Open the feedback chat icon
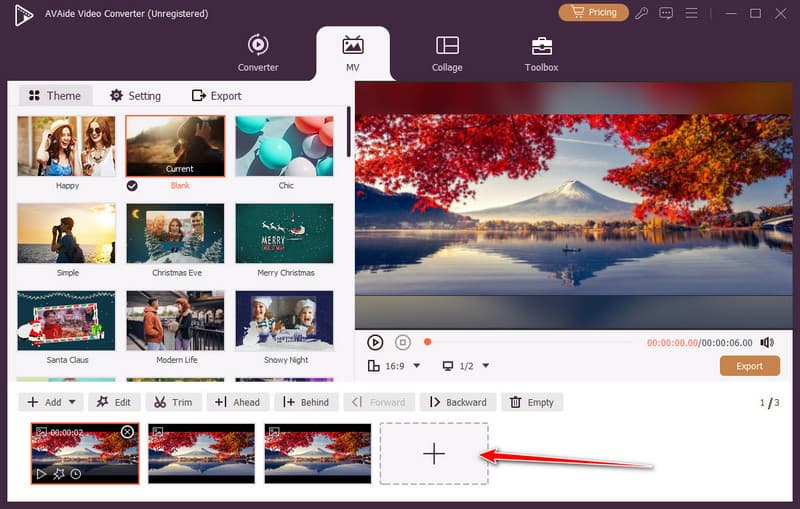The width and height of the screenshot is (800, 509). point(666,13)
